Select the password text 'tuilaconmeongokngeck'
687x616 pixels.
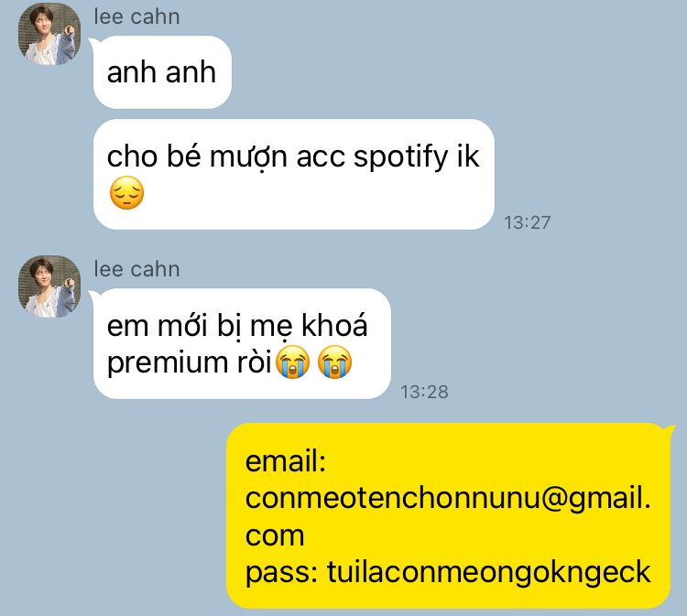click(489, 573)
